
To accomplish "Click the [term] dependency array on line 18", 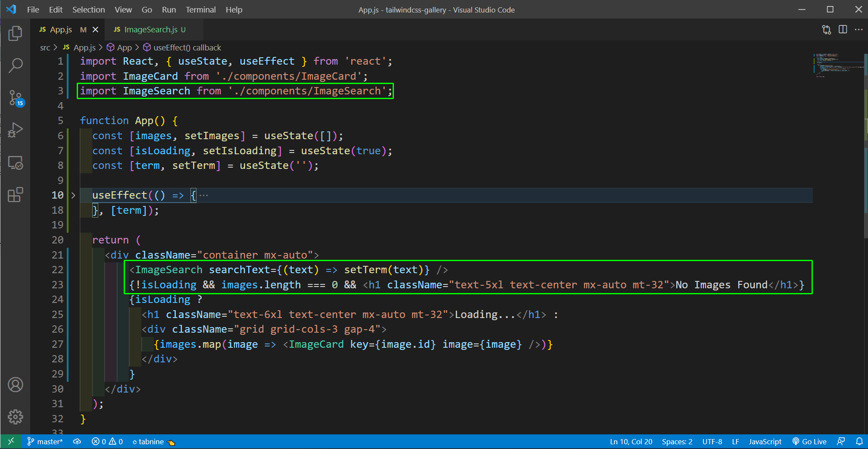I will click(129, 210).
